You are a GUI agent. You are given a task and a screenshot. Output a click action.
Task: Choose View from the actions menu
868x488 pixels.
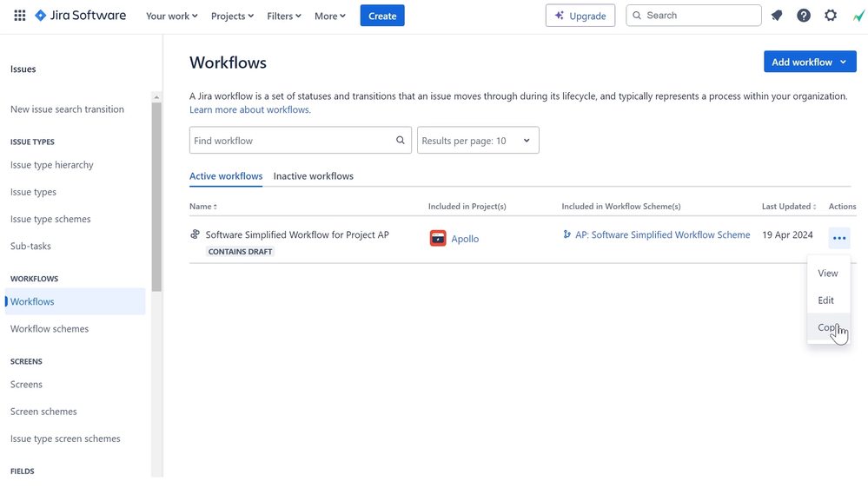click(828, 273)
